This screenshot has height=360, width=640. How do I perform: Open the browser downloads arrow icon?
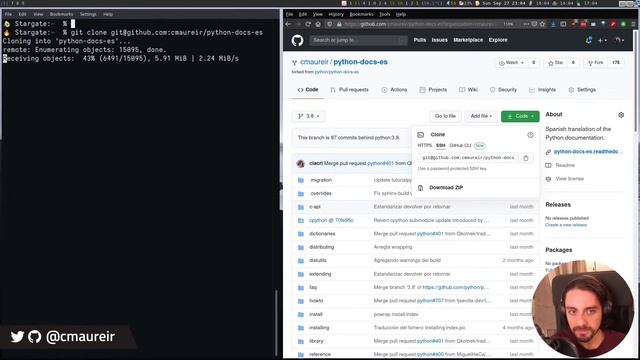(553, 24)
